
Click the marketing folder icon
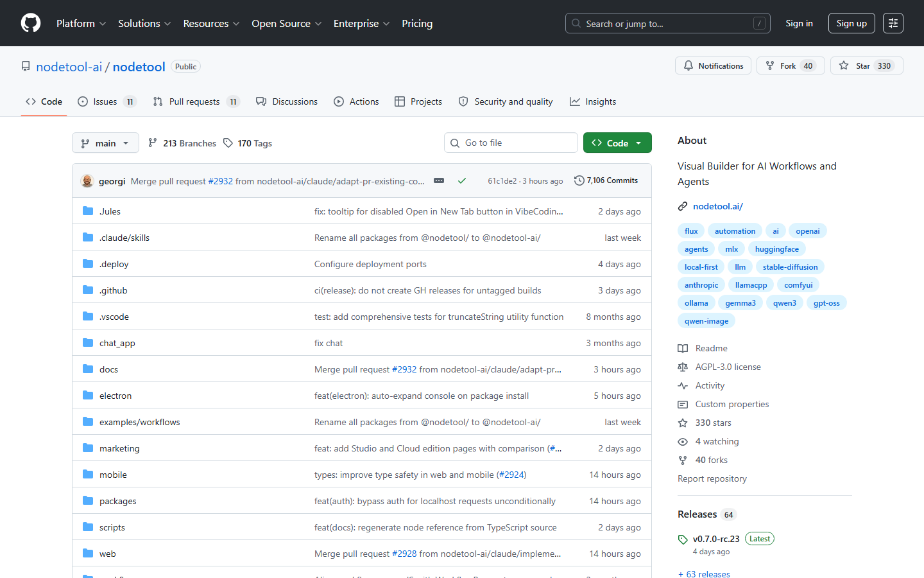88,448
